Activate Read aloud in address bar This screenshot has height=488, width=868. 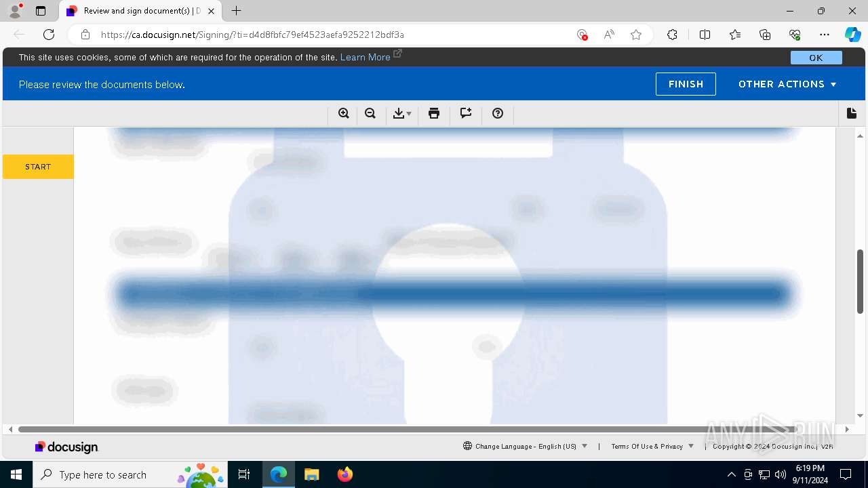pos(609,35)
